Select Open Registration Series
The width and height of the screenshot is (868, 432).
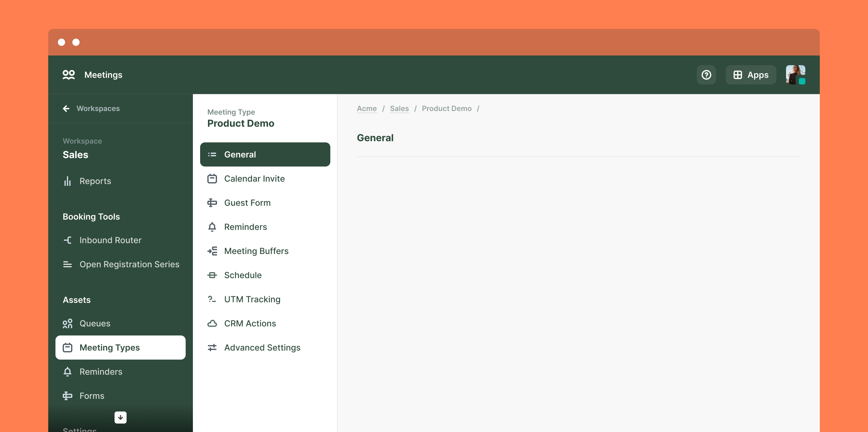(x=129, y=264)
